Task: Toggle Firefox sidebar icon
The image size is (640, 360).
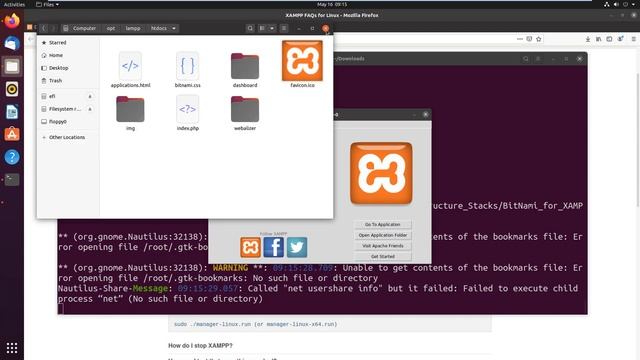Action: pyautogui.click(x=609, y=39)
